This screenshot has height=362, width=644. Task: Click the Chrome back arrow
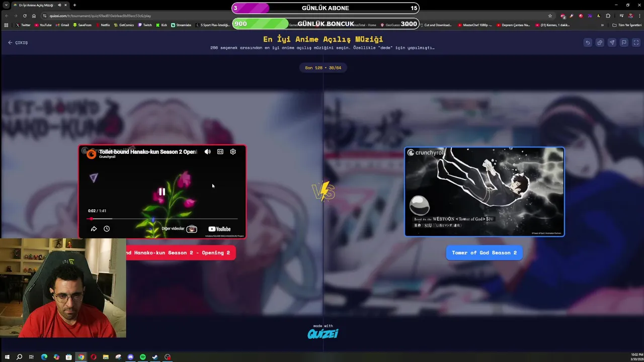click(x=7, y=16)
